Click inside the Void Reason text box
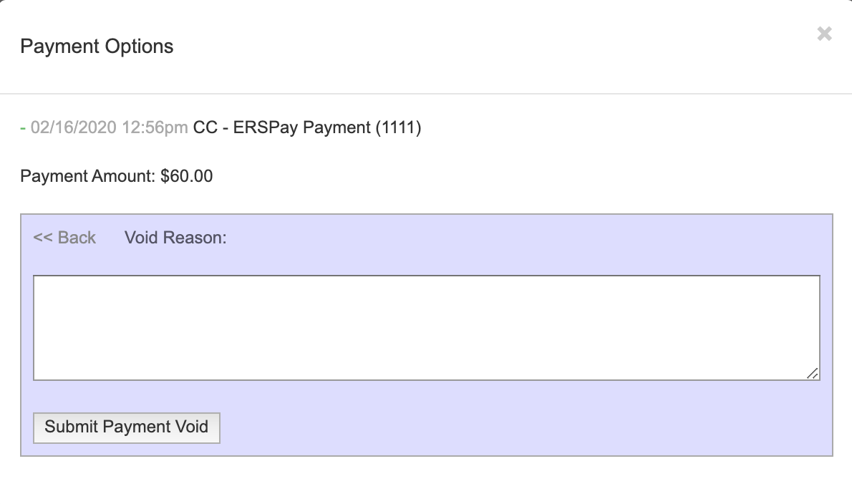Image resolution: width=852 pixels, height=504 pixels. click(426, 327)
